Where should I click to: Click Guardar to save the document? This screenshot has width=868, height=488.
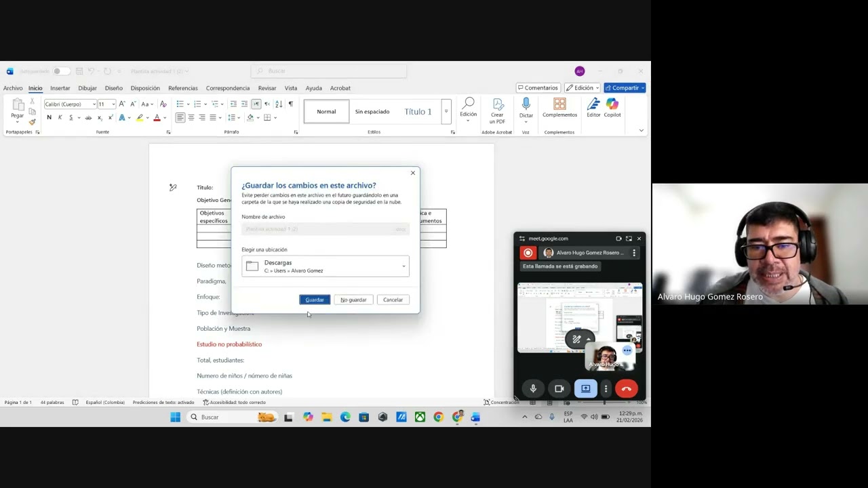coord(315,300)
